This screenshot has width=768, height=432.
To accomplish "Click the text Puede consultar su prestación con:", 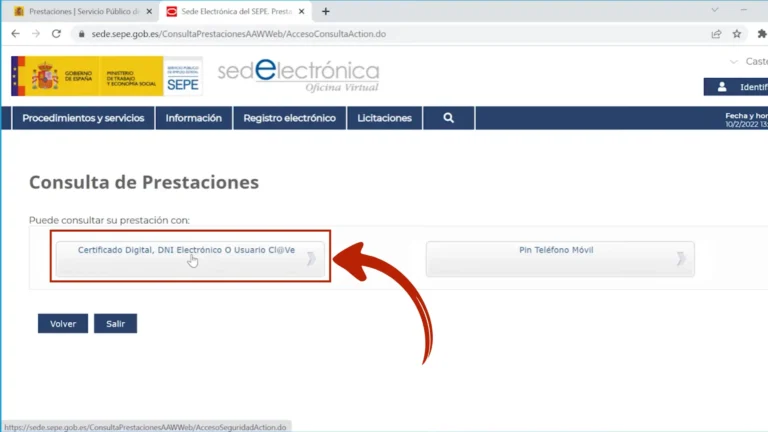I will (109, 220).
